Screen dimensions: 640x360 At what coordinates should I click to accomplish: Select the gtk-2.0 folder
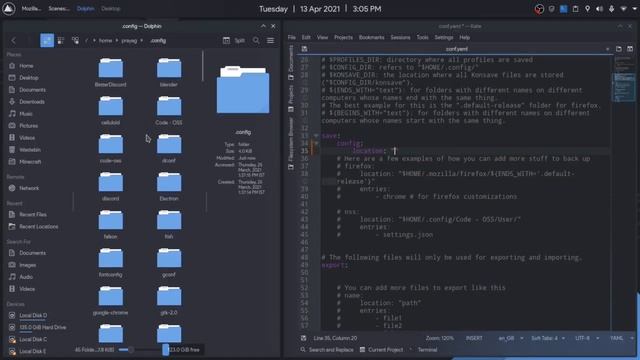click(169, 300)
